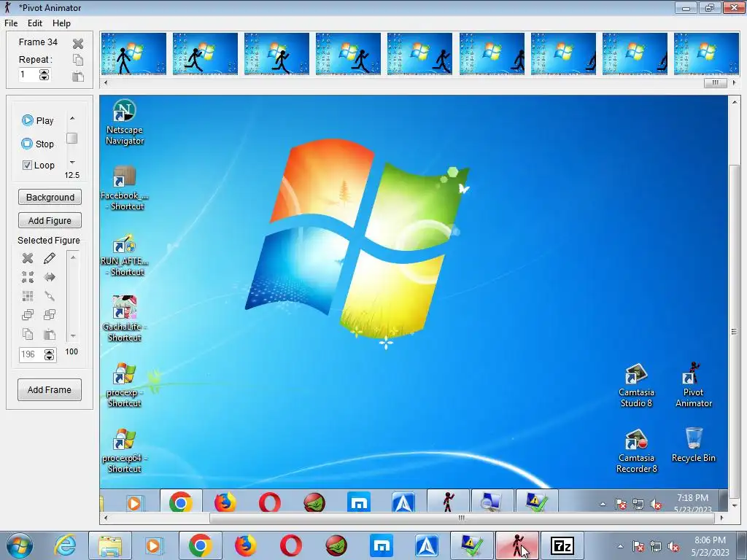The height and width of the screenshot is (560, 747).
Task: Click the Add Frame button
Action: 50,389
